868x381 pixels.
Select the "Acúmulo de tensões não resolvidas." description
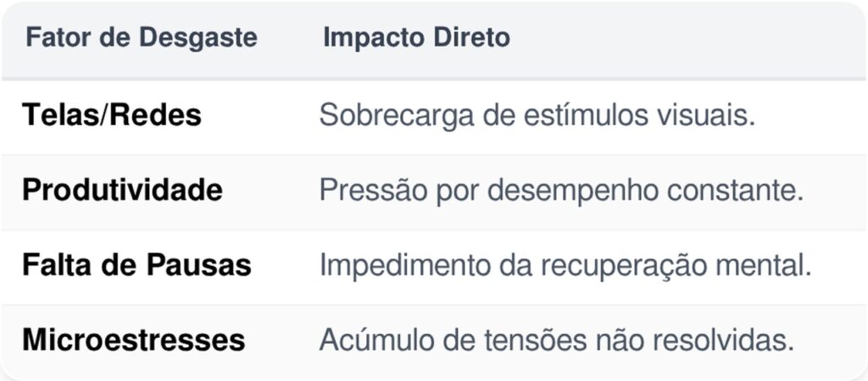click(x=556, y=340)
